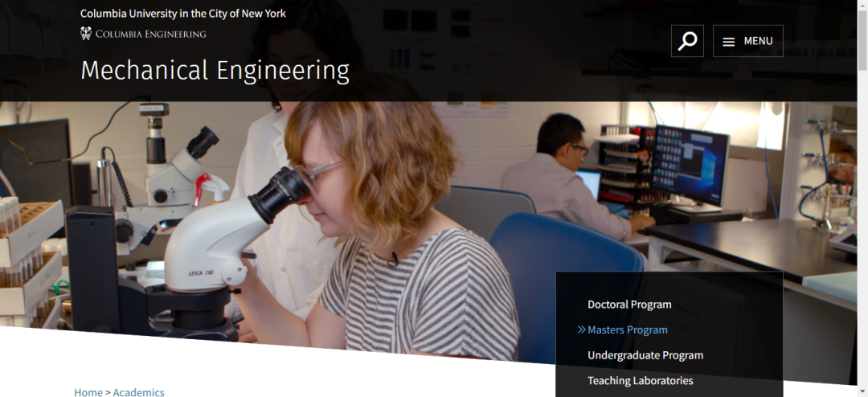
Task: Open the search magnifier icon
Action: 687,41
